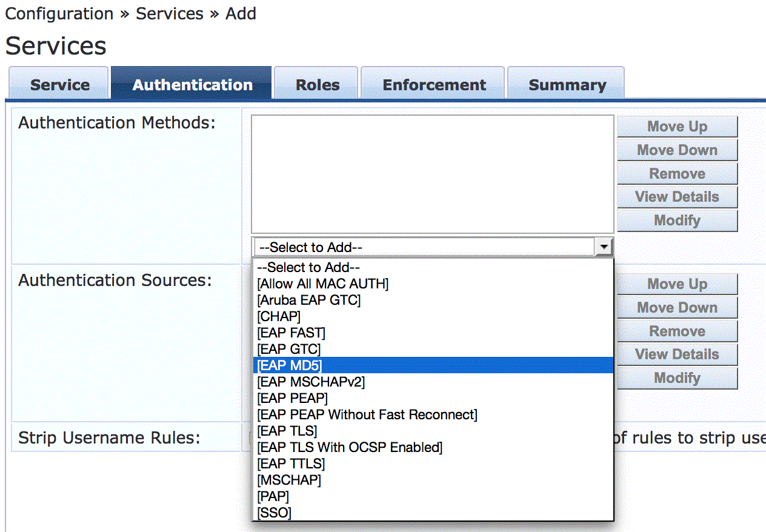766x532 pixels.
Task: Click View Details for Authentication Methods
Action: coord(677,197)
